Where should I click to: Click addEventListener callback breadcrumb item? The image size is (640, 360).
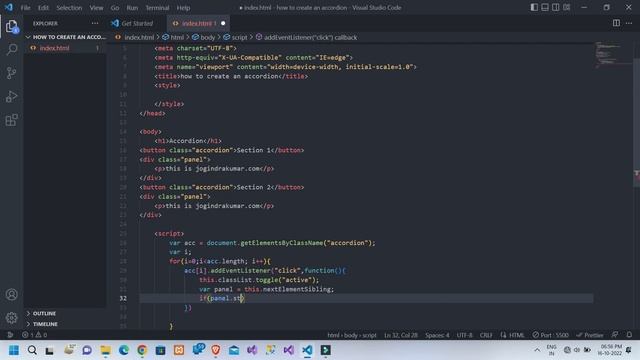coord(310,38)
